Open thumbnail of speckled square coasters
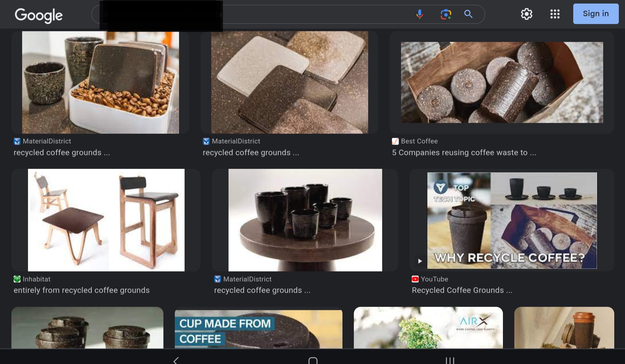 (x=289, y=82)
